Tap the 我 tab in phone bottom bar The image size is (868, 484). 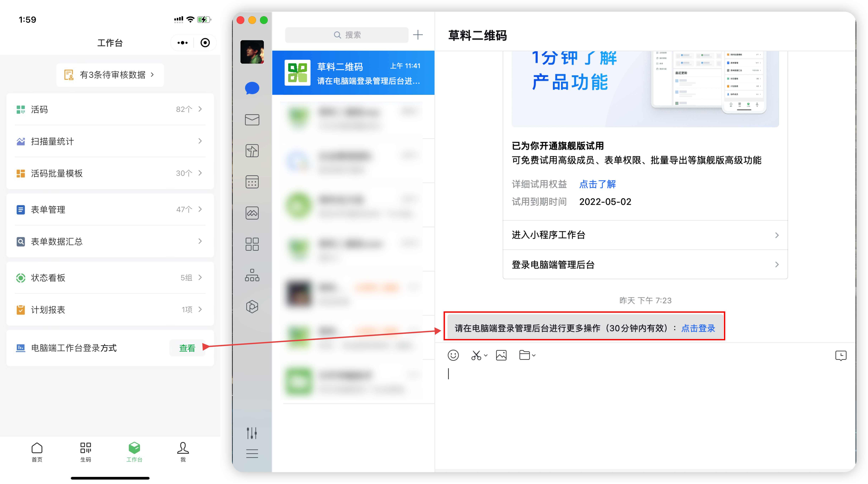click(x=183, y=452)
